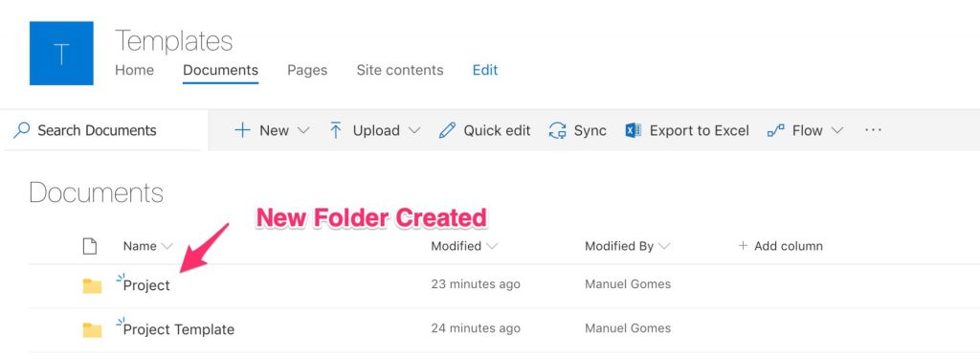Open the Modified column sort menu

[464, 246]
